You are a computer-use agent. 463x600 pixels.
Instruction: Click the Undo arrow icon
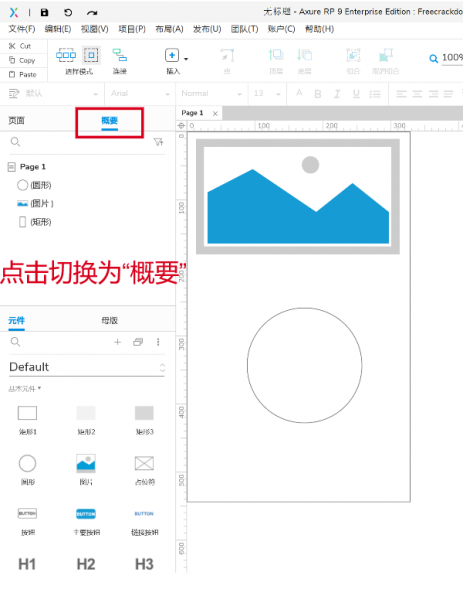[68, 13]
